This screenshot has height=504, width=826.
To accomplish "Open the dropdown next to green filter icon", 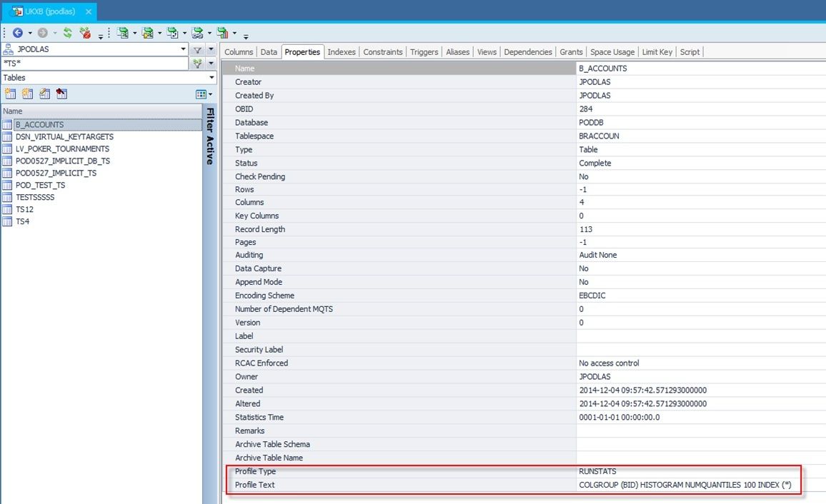I will pyautogui.click(x=212, y=63).
